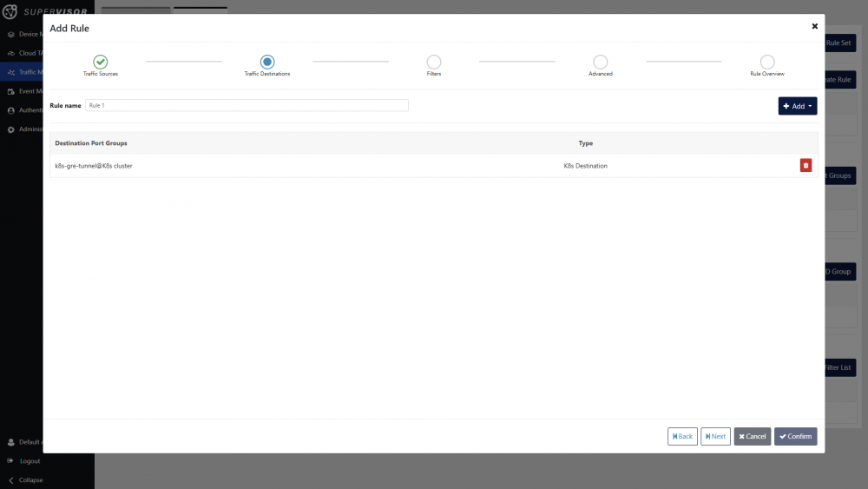
Task: Open the Administration gear icon
Action: point(11,129)
